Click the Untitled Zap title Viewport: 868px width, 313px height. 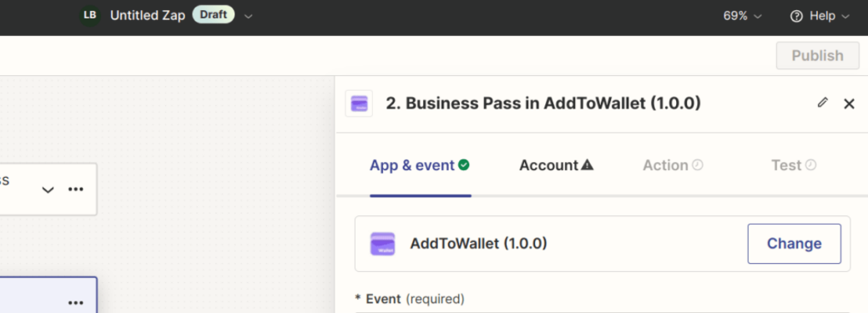coord(147,16)
